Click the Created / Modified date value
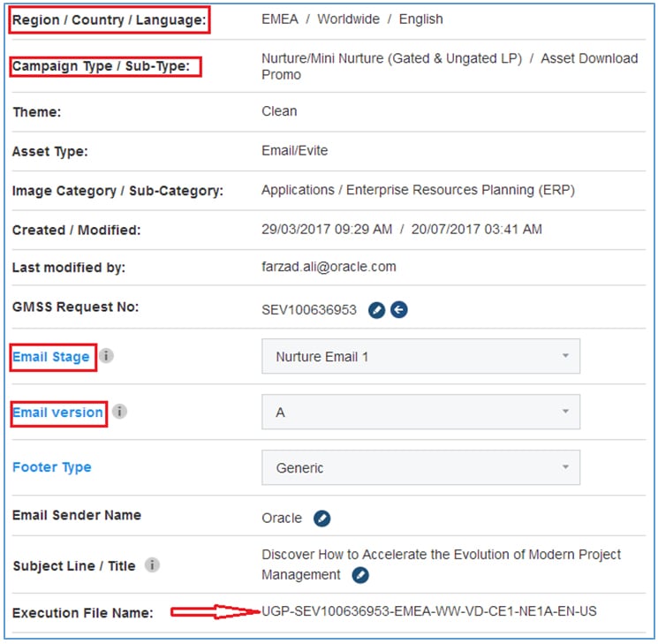 click(402, 230)
